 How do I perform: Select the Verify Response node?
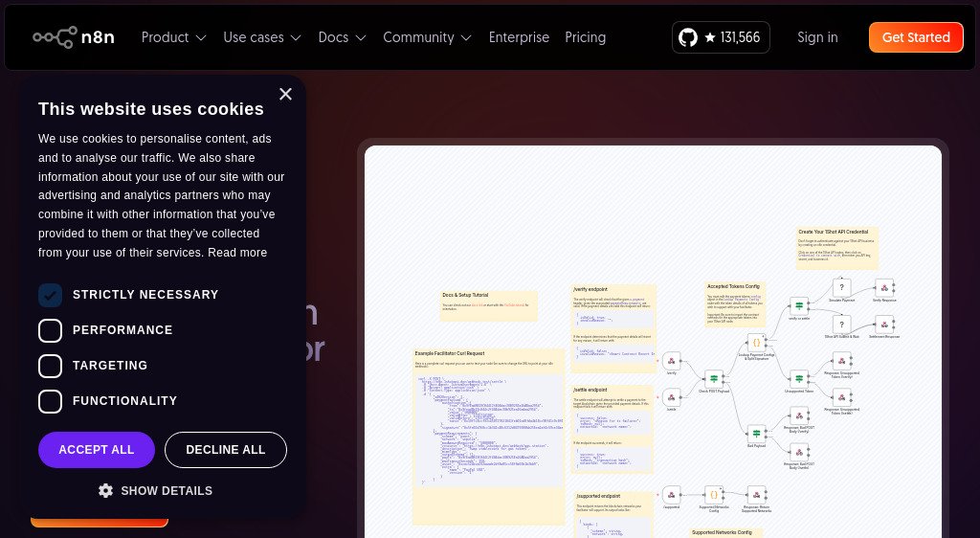(x=884, y=288)
